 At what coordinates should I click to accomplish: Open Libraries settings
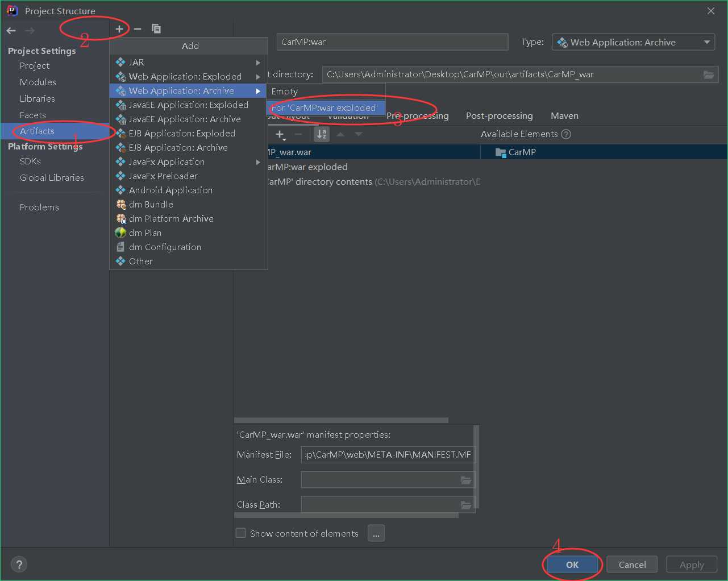click(x=38, y=99)
